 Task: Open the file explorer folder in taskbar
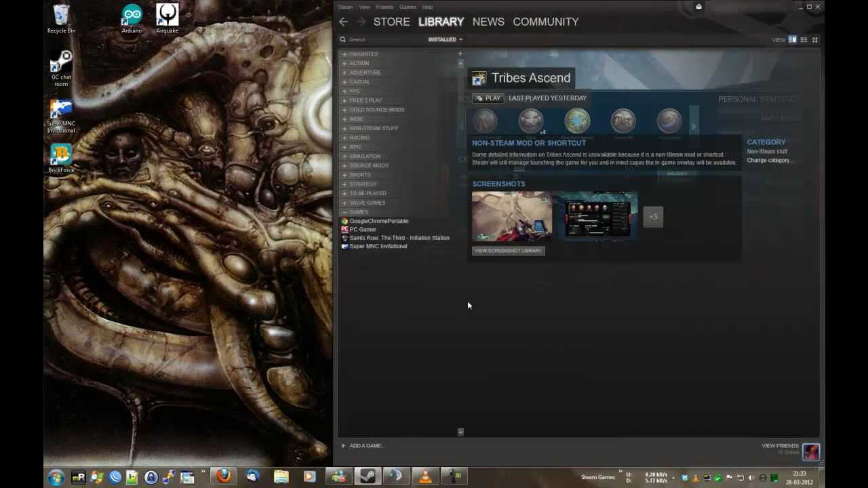pyautogui.click(x=281, y=476)
